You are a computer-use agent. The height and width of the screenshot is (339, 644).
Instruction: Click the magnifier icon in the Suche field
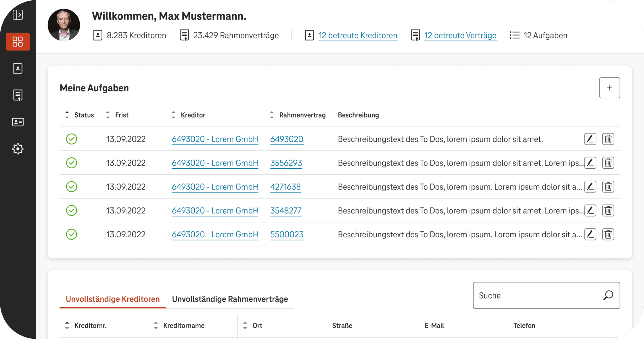(x=608, y=295)
